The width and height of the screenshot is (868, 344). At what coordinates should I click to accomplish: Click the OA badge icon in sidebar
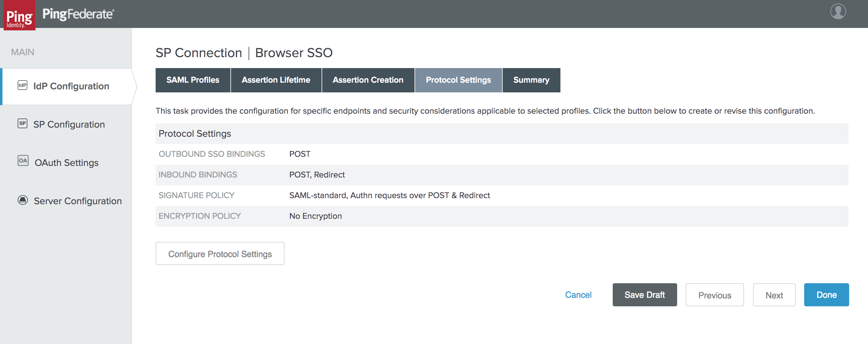(x=23, y=161)
